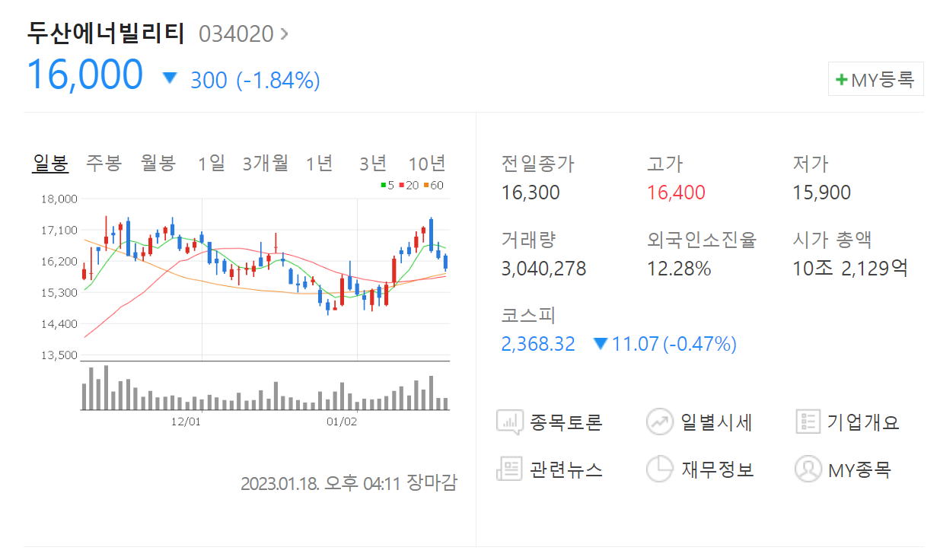Click the 외국인소진율 value 12.28%

[679, 269]
